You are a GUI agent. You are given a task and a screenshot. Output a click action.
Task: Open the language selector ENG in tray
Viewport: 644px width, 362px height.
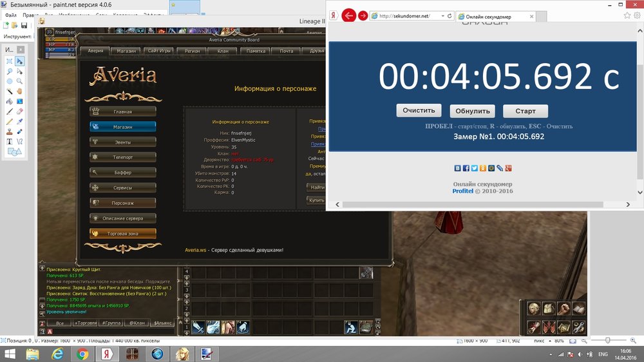coord(604,354)
